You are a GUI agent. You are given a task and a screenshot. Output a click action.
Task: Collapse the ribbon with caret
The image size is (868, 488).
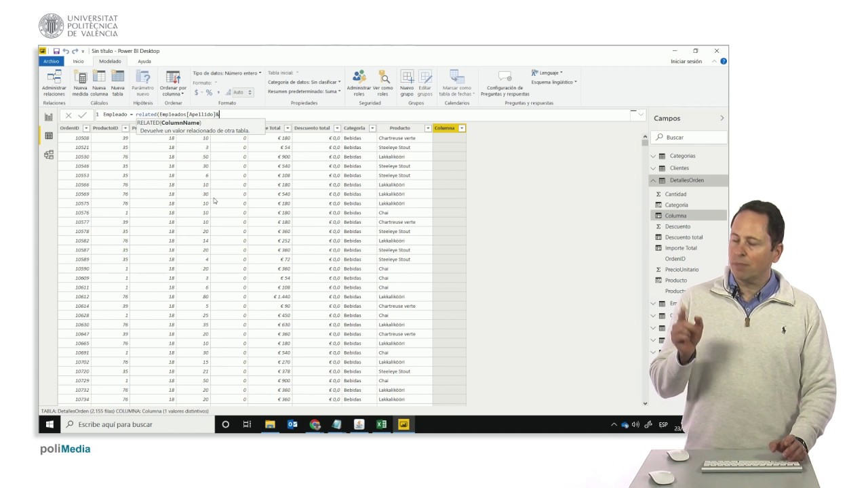[714, 61]
